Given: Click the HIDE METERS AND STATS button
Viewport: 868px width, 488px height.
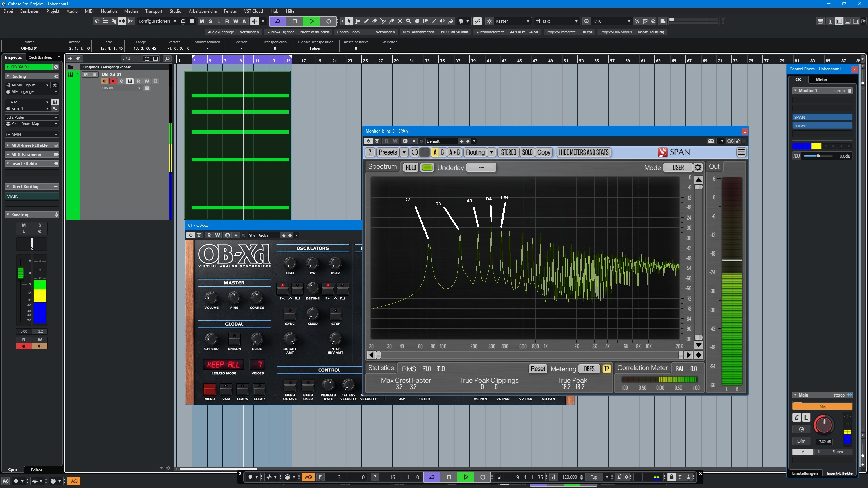Looking at the screenshot, I should [x=584, y=152].
